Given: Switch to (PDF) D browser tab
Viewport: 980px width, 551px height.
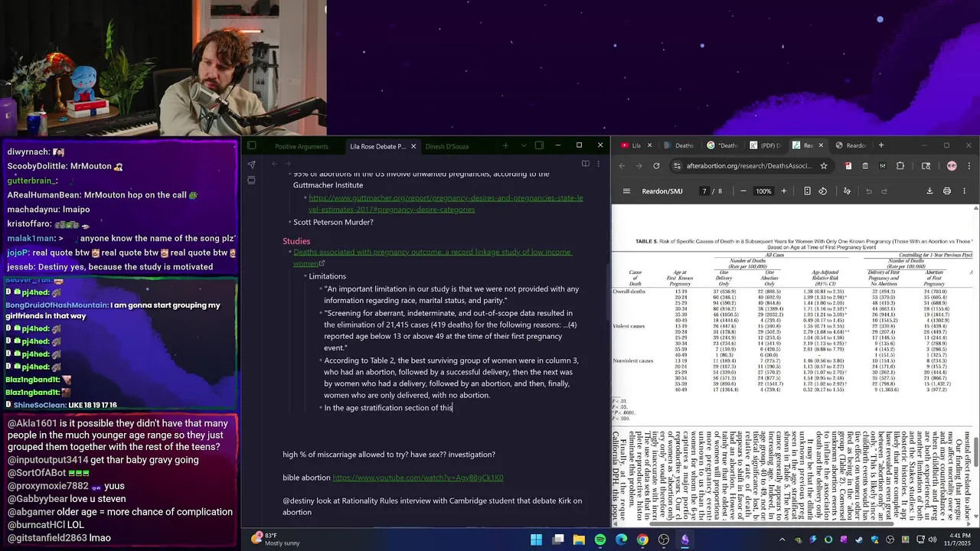Looking at the screenshot, I should coord(764,145).
